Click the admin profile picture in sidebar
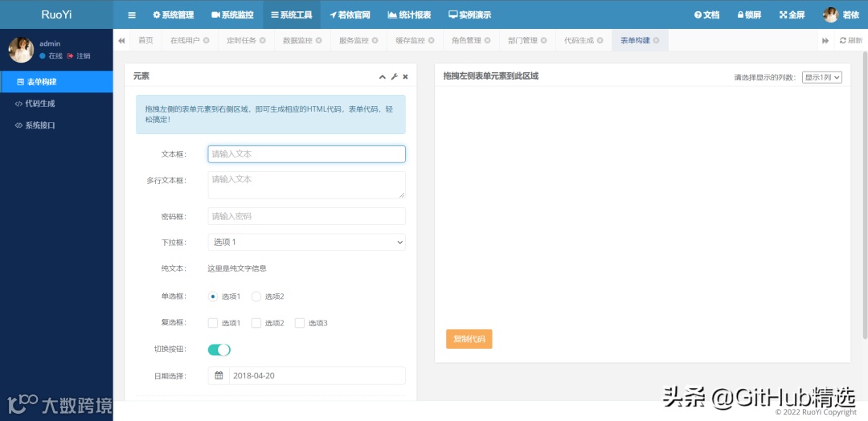 (x=21, y=50)
